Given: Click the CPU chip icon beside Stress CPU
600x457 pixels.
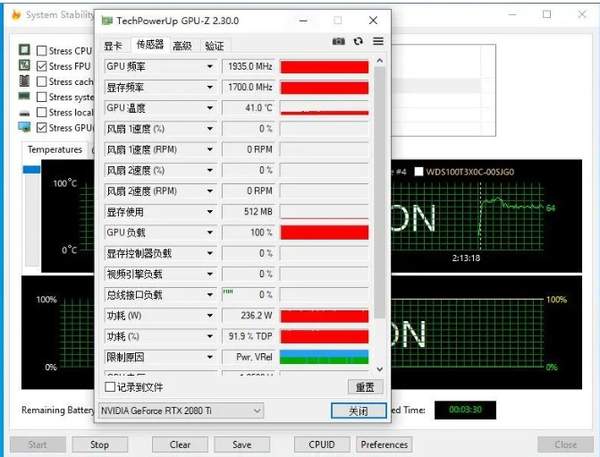Looking at the screenshot, I should [x=24, y=50].
